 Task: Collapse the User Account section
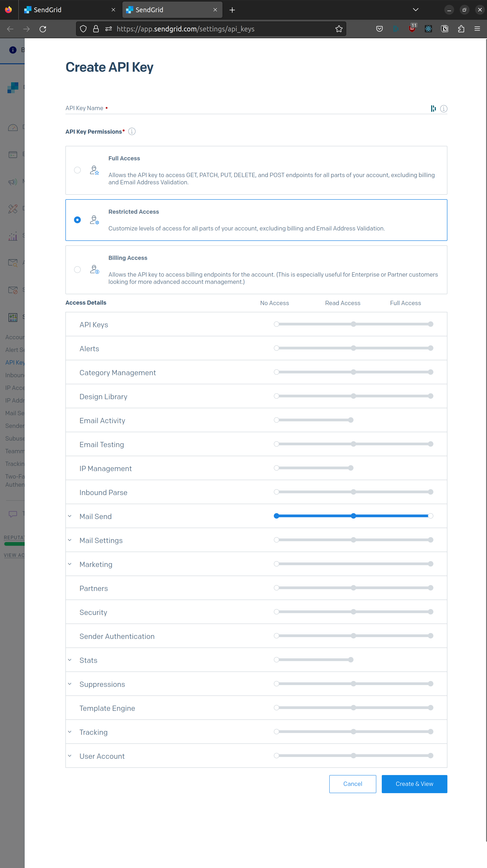click(x=70, y=756)
